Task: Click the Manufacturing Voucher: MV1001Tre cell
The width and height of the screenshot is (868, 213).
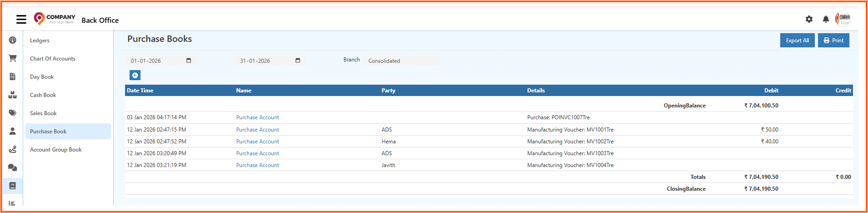Action: click(570, 130)
